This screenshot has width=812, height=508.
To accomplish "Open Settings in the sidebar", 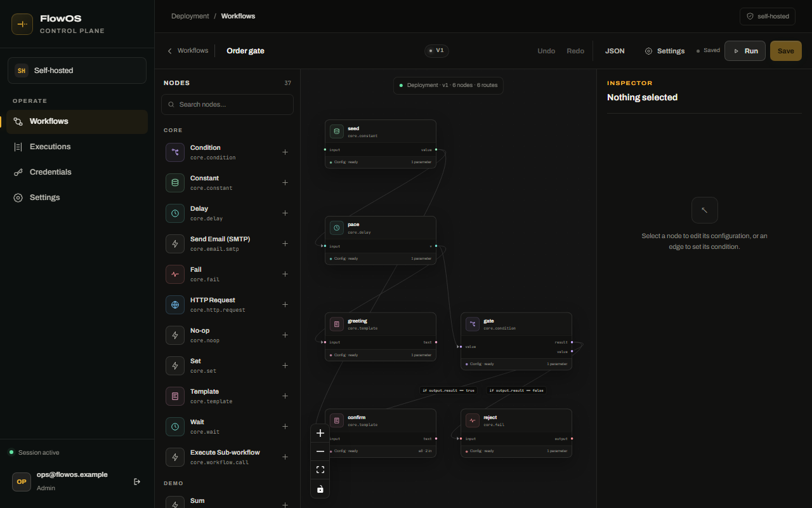I will (x=77, y=197).
